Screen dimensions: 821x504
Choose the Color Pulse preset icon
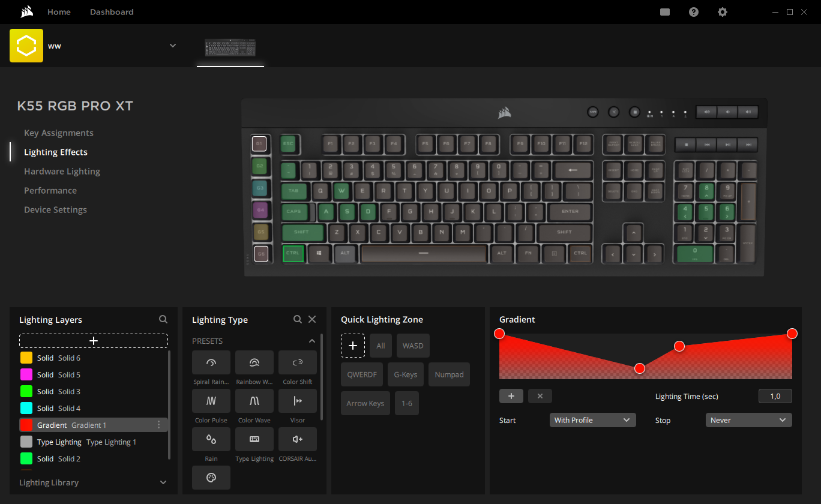[x=211, y=401]
